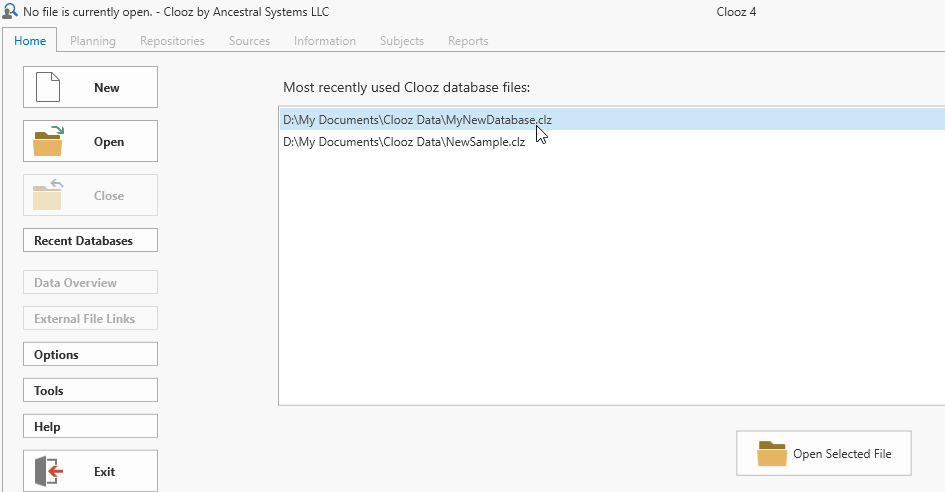This screenshot has height=492, width=945.
Task: Click the New blank document icon
Action: pyautogui.click(x=48, y=87)
